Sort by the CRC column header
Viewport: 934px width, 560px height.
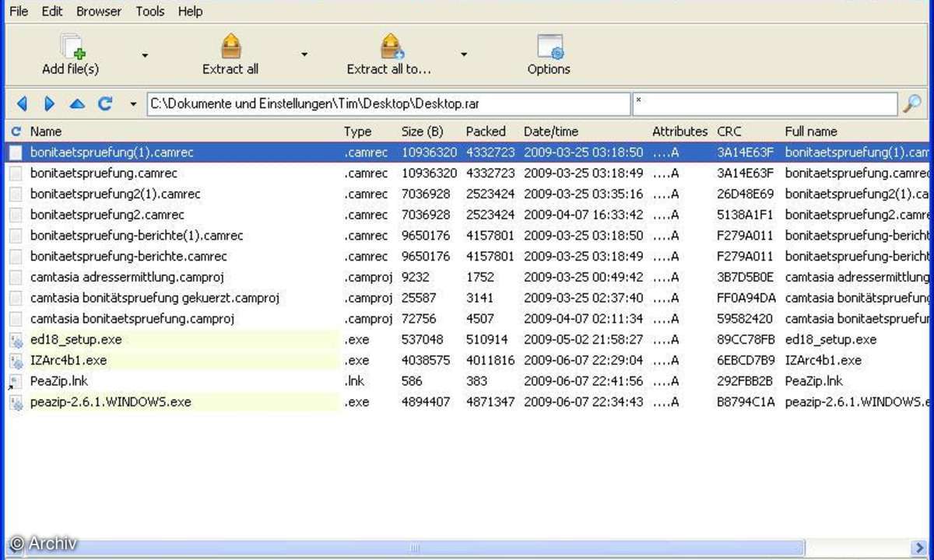pyautogui.click(x=729, y=131)
